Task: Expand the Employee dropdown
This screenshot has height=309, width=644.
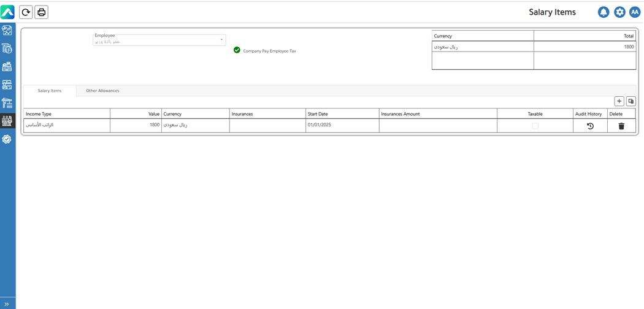Action: [x=221, y=40]
